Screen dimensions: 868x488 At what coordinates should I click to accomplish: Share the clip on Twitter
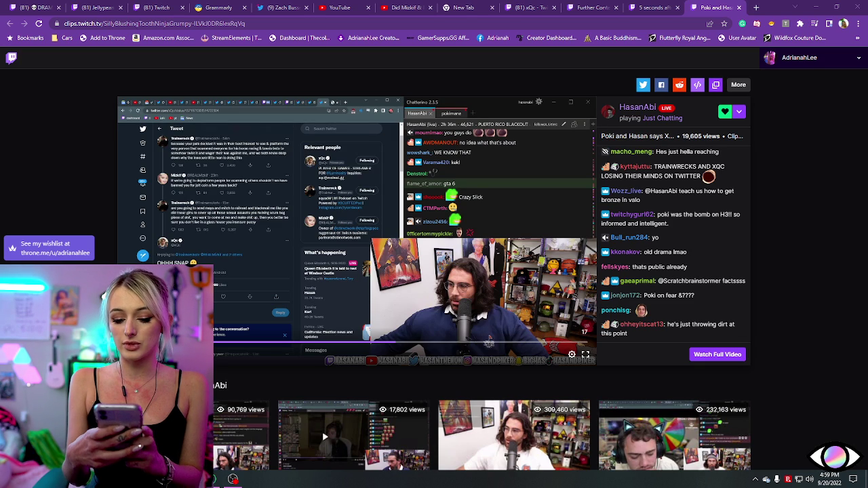pos(643,85)
